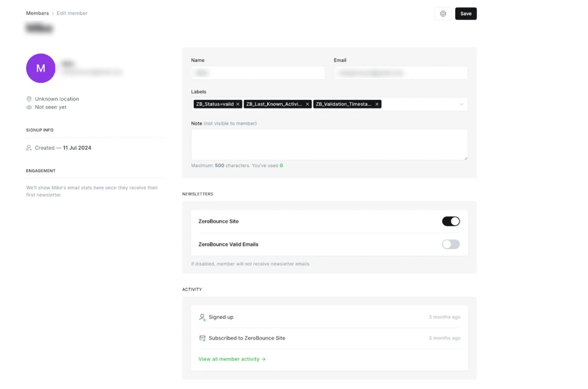Remove the ZB_Last_Known_Activi... label
The height and width of the screenshot is (389, 588).
pos(307,104)
